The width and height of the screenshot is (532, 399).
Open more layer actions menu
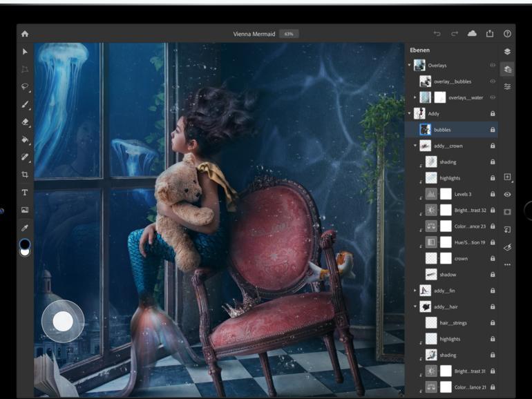pos(507,264)
